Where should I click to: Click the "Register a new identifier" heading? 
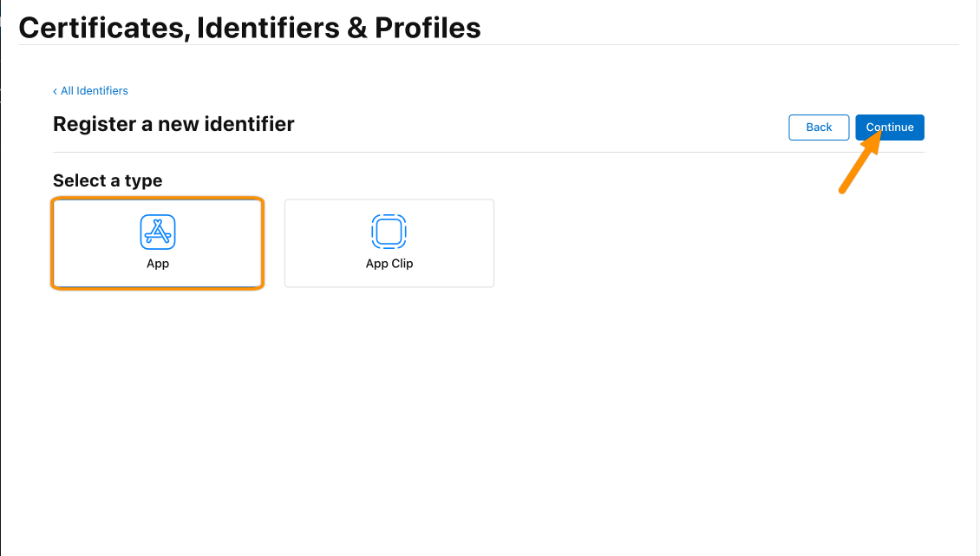[x=173, y=124]
